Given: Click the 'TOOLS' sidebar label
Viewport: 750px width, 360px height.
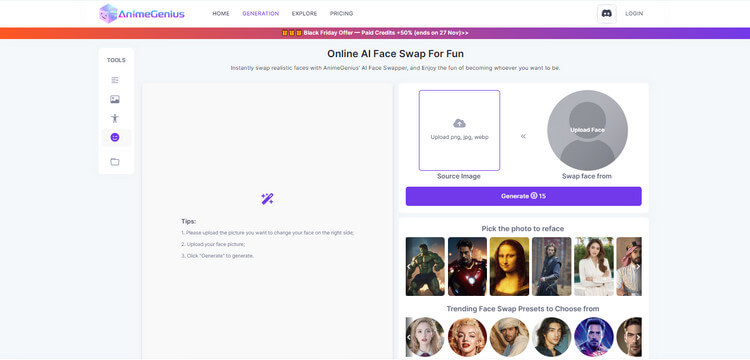Looking at the screenshot, I should point(116,60).
